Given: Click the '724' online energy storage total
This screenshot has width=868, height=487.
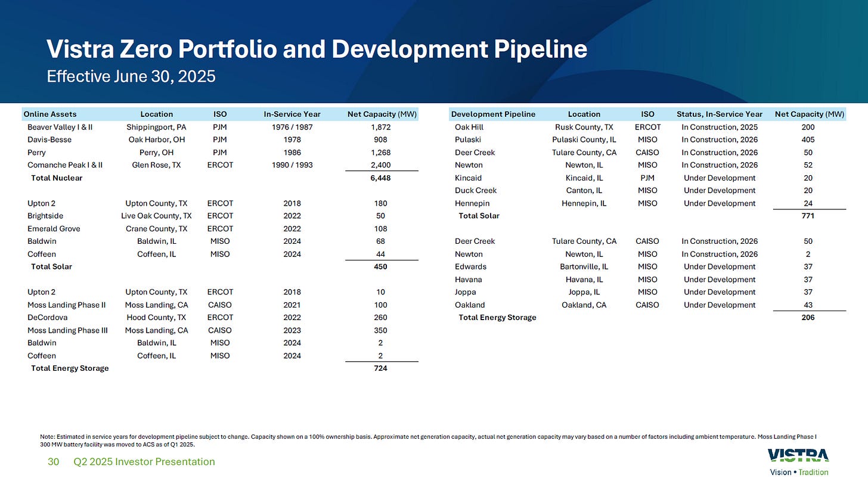Looking at the screenshot, I should pyautogui.click(x=380, y=368).
